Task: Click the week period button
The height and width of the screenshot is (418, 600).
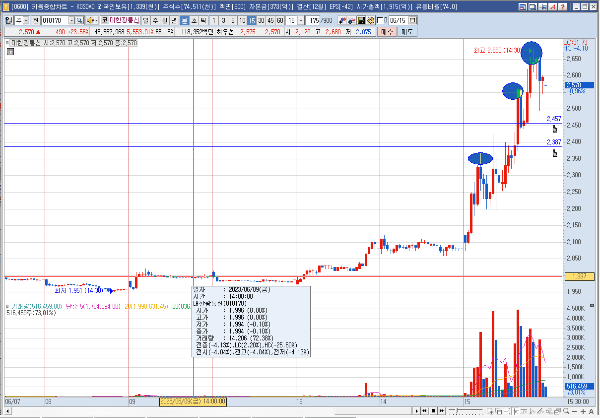Action: tap(155, 20)
